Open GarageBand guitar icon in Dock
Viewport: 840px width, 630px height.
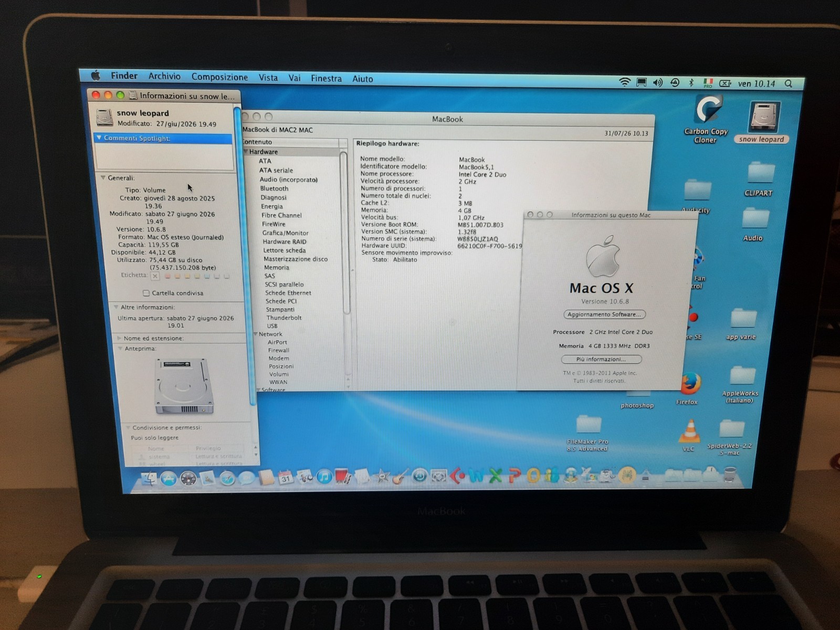(400, 476)
